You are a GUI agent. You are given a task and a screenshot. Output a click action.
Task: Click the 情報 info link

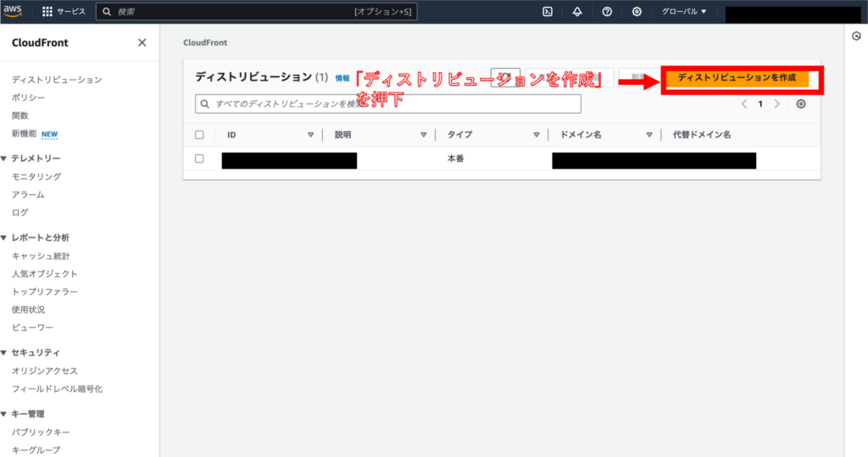[342, 78]
